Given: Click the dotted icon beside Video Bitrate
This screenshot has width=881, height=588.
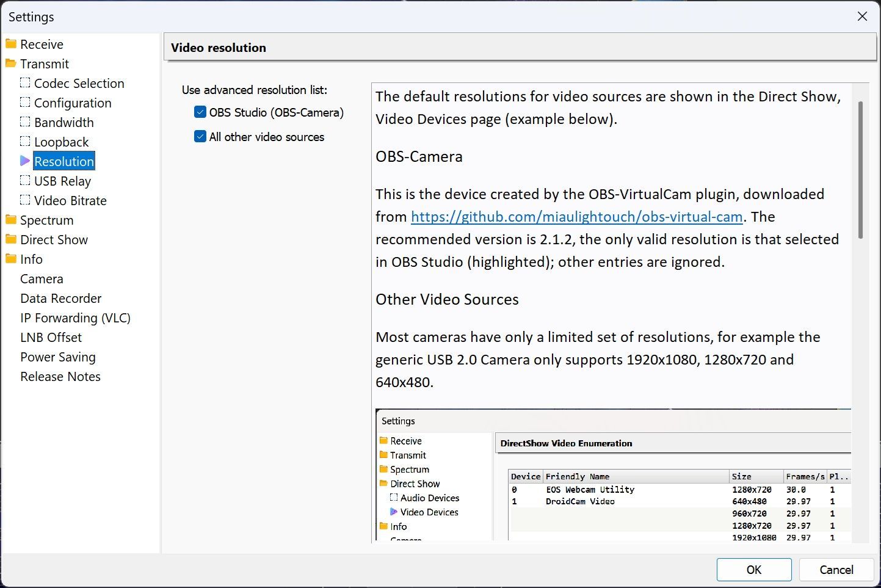Looking at the screenshot, I should (25, 200).
